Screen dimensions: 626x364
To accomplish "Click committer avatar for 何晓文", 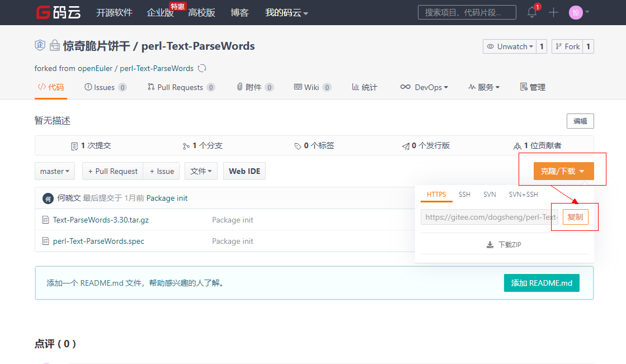I will pyautogui.click(x=48, y=198).
